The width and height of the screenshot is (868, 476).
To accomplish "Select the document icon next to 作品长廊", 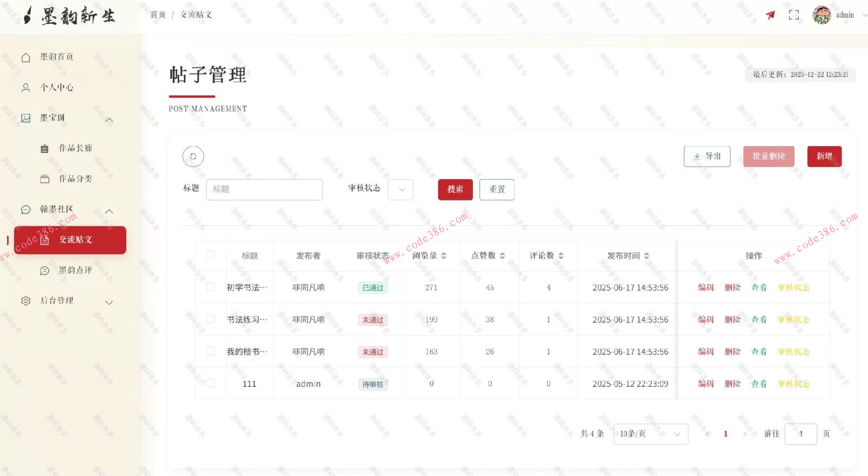I will coord(45,148).
